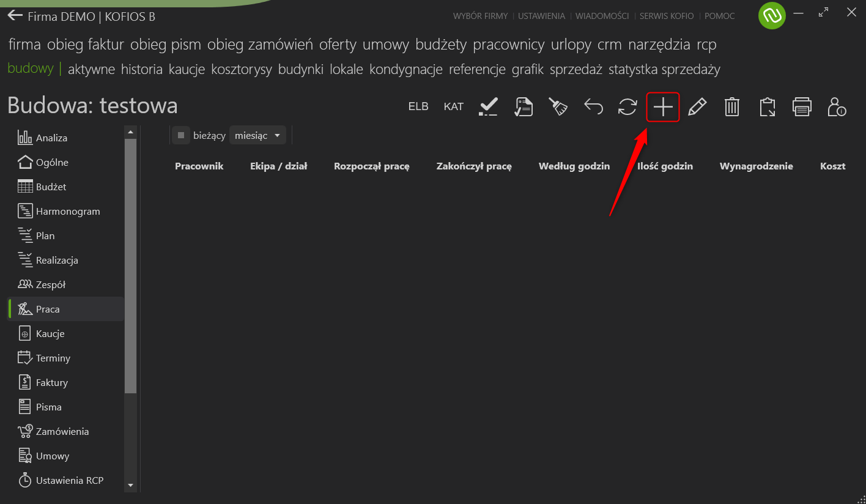Image resolution: width=866 pixels, height=504 pixels.
Task: Click the Pracownik column header
Action: tap(199, 166)
